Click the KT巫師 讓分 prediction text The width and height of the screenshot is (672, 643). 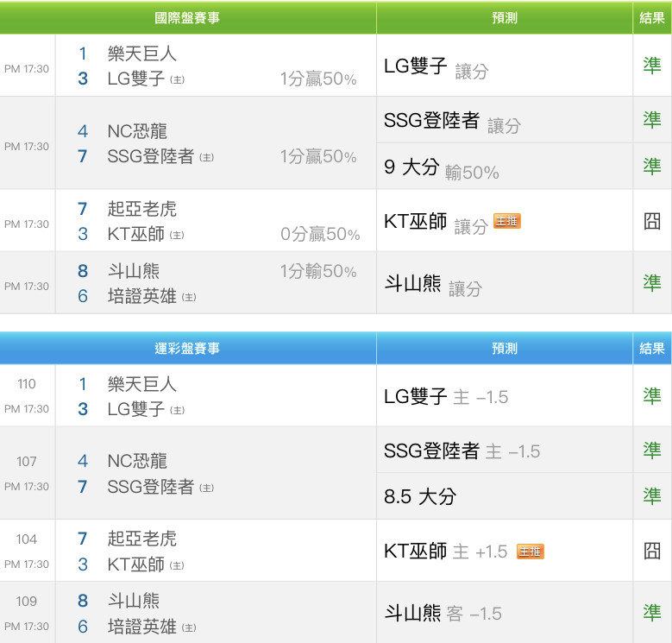436,223
